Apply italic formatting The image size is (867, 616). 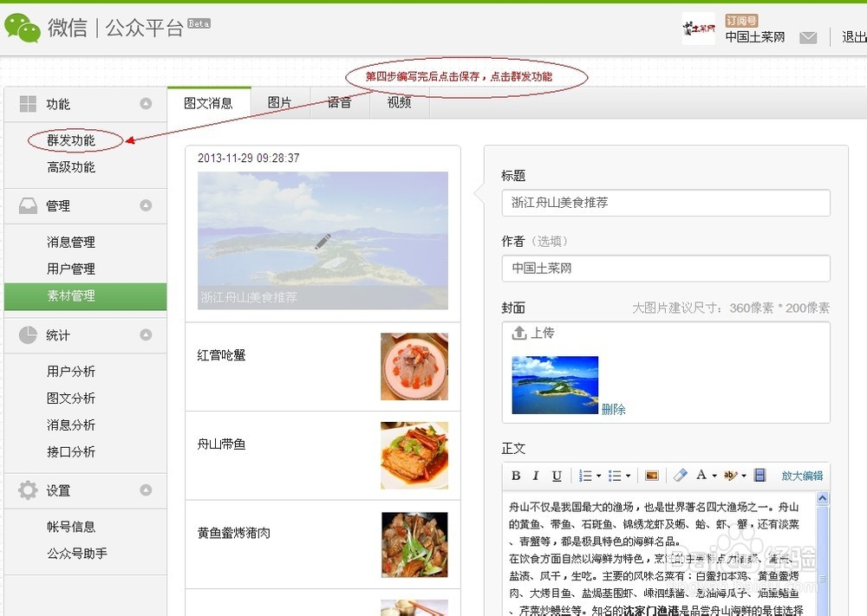[x=535, y=475]
